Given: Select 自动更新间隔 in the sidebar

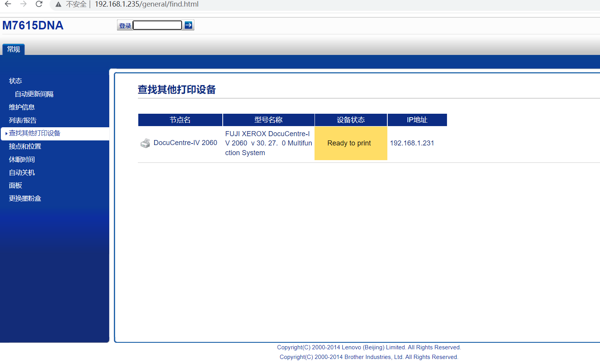Looking at the screenshot, I should (34, 94).
